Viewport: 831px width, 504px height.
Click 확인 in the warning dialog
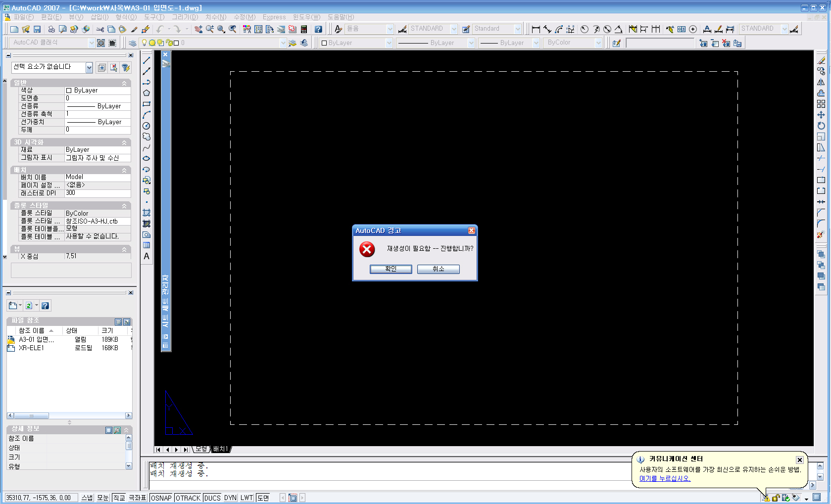391,269
